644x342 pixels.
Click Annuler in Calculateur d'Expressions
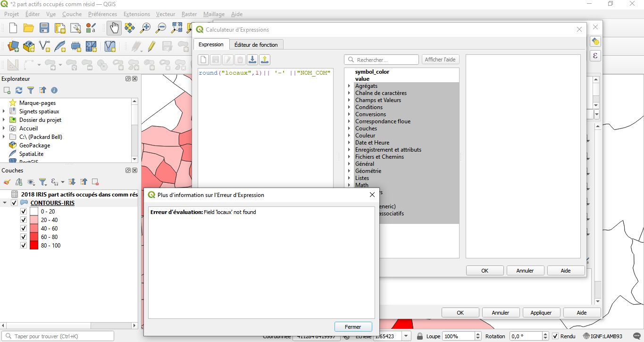coord(525,271)
